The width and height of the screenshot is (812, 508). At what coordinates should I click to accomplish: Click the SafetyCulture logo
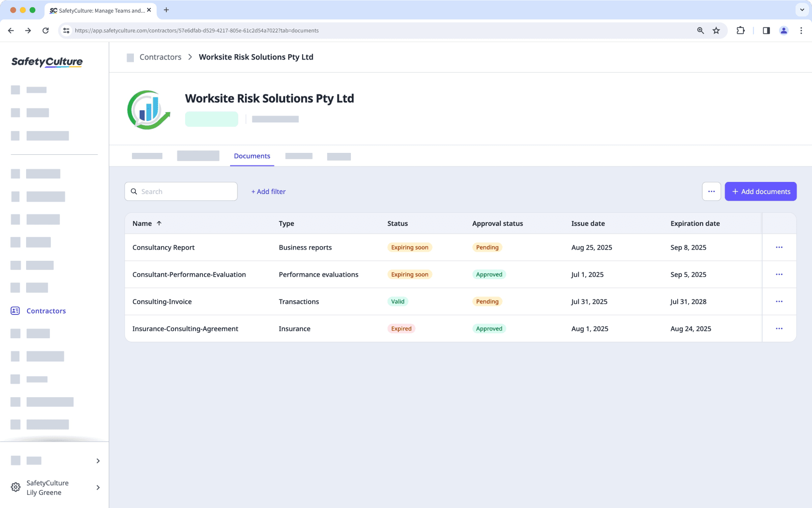click(46, 62)
